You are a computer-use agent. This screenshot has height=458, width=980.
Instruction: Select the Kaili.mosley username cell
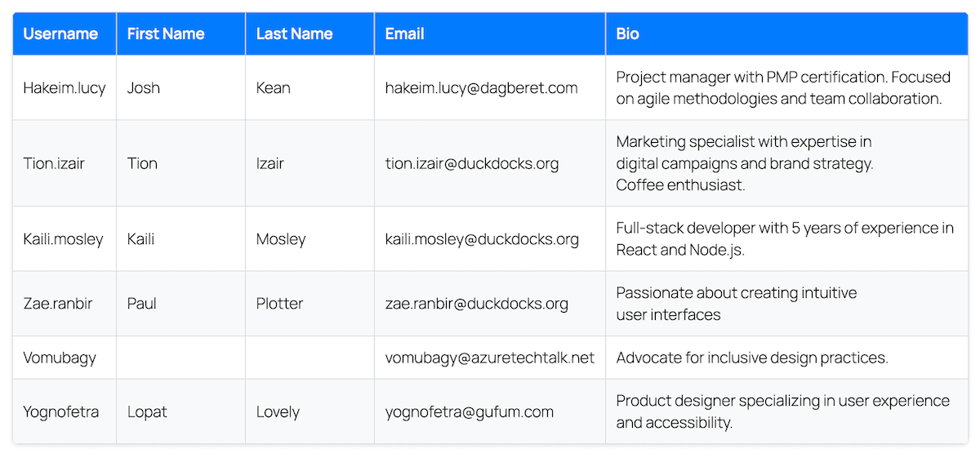[65, 239]
